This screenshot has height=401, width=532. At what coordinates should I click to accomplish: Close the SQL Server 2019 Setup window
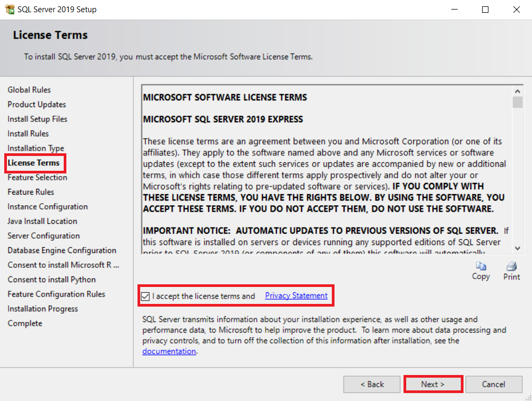(x=517, y=10)
